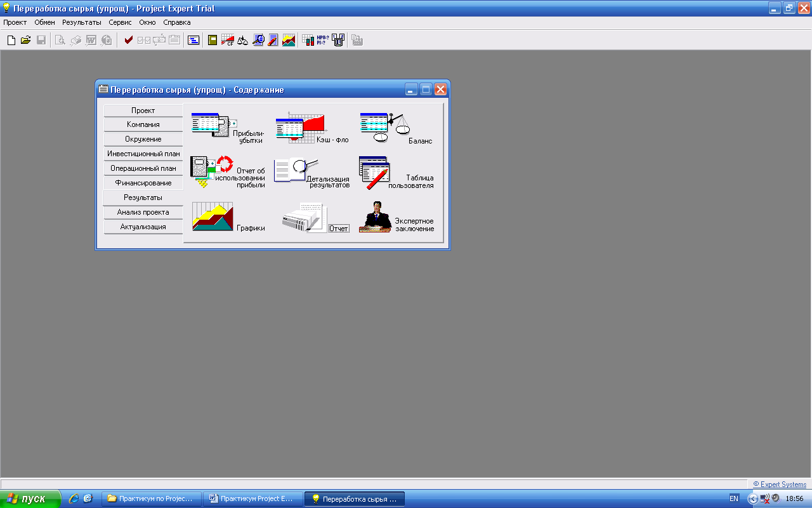This screenshot has width=812, height=508.
Task: Click the olive book toolbar icon
Action: click(x=213, y=40)
